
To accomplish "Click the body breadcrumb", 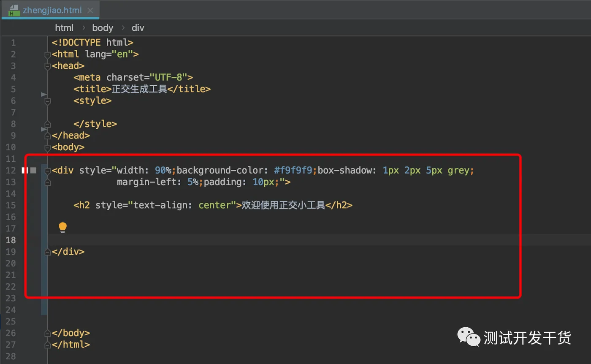I will tap(103, 28).
